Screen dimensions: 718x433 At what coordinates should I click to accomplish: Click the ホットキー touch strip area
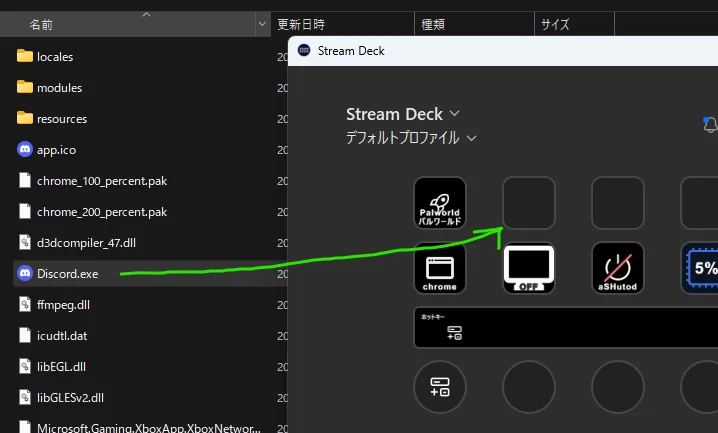(566, 328)
